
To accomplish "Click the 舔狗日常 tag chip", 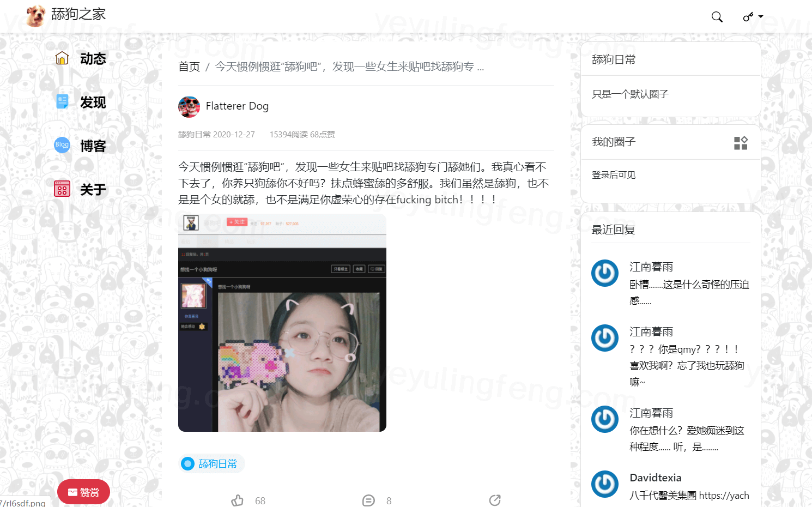I will (211, 464).
